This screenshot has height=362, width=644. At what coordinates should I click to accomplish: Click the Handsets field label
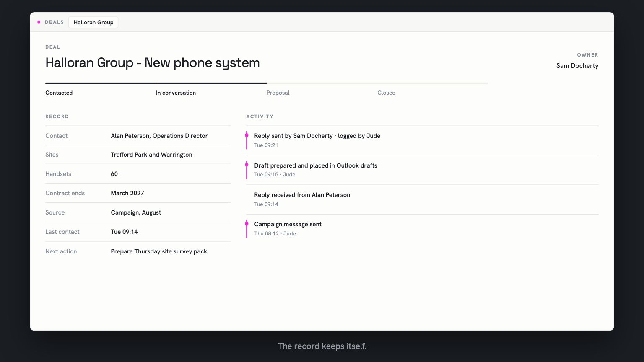click(58, 174)
